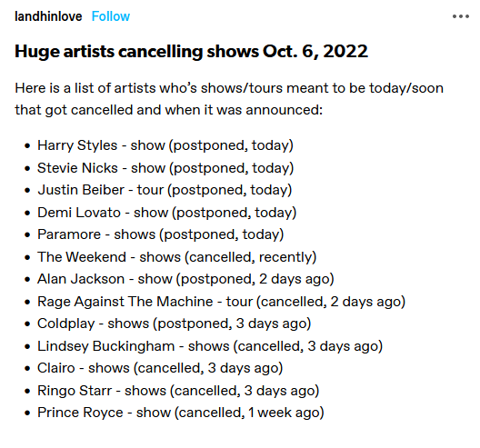The image size is (480, 448).
Task: Click the post title about cancelling shows
Action: pos(191,51)
